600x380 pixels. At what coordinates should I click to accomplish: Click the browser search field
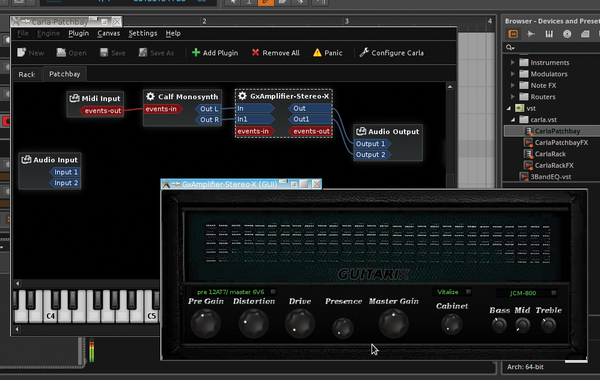552,47
